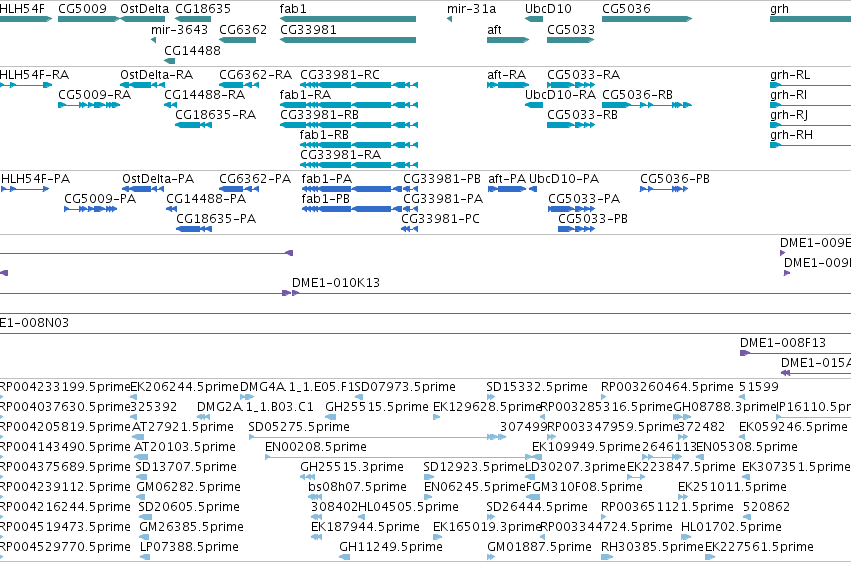The height and width of the screenshot is (562, 851).
Task: Select protein fab1-PB
Action: (326, 199)
